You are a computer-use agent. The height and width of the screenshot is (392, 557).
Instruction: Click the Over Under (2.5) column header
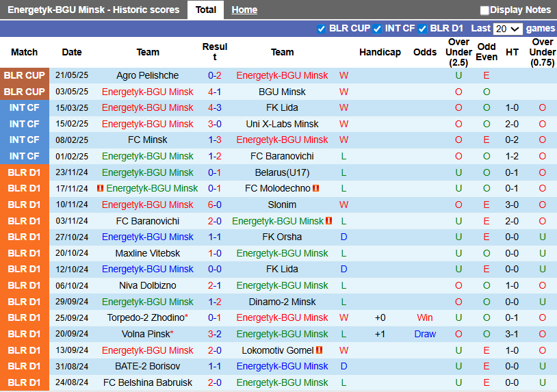[x=458, y=52]
